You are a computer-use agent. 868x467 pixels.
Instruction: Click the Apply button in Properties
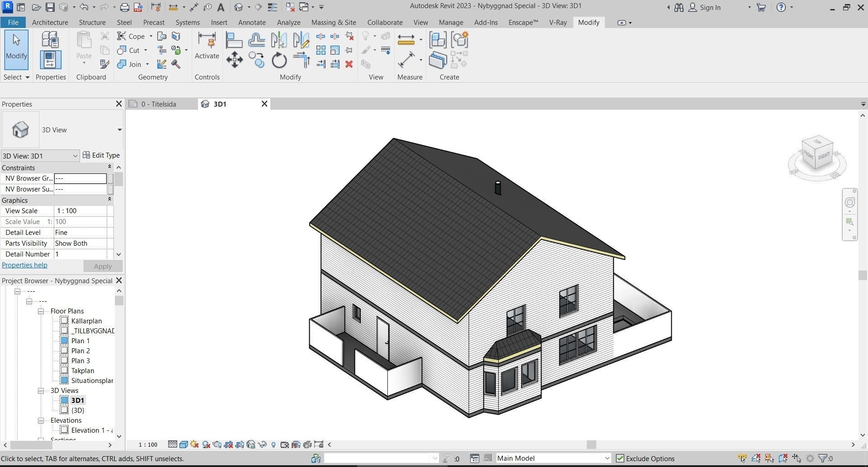tap(103, 266)
